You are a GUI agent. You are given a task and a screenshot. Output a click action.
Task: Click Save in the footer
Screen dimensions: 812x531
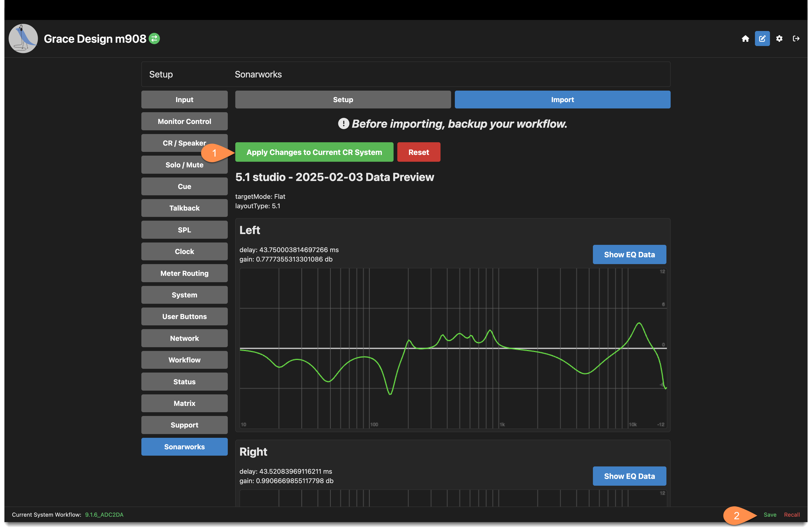point(770,515)
